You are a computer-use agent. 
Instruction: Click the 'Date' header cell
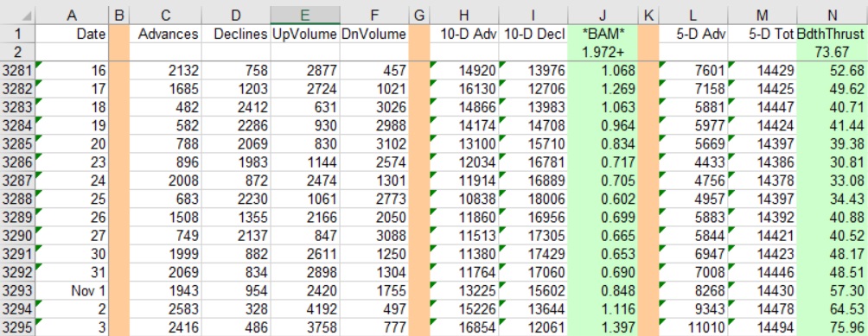coord(72,34)
